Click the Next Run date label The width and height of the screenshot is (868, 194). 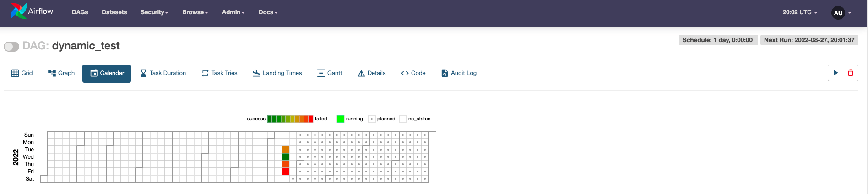(809, 40)
